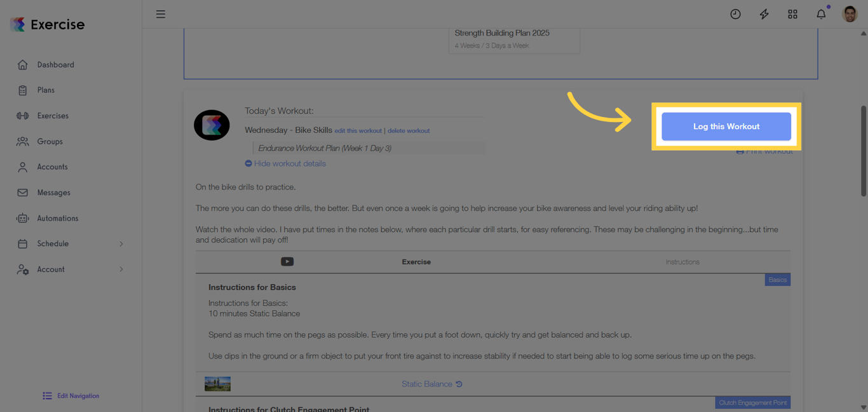
Task: Open the edit this workout link
Action: [358, 130]
